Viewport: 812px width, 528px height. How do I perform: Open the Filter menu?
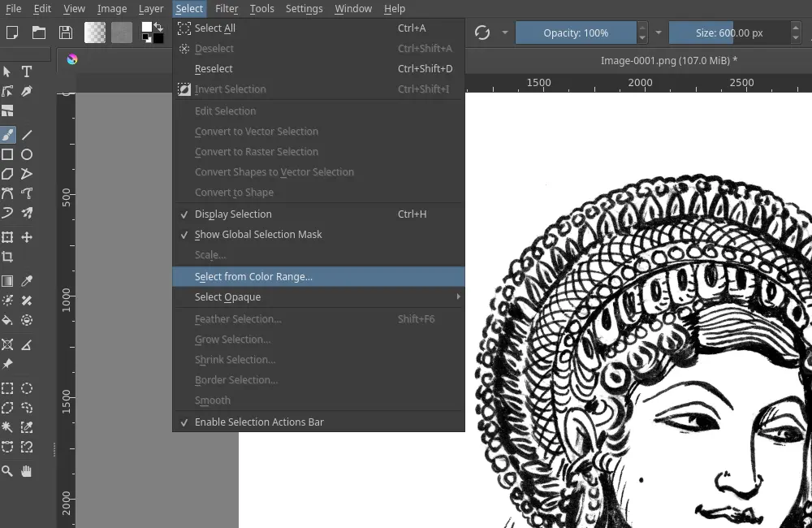(x=227, y=9)
